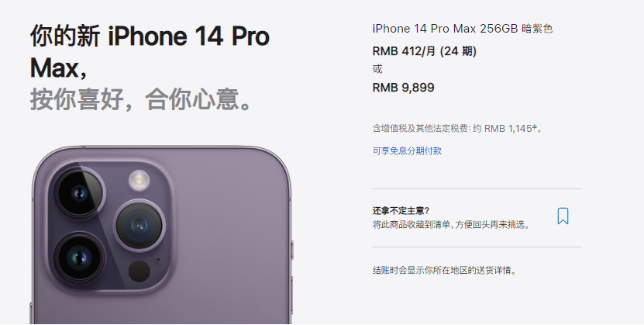The height and width of the screenshot is (325, 644).
Task: Click the RMB 412/月 (24 期) price
Action: (424, 51)
